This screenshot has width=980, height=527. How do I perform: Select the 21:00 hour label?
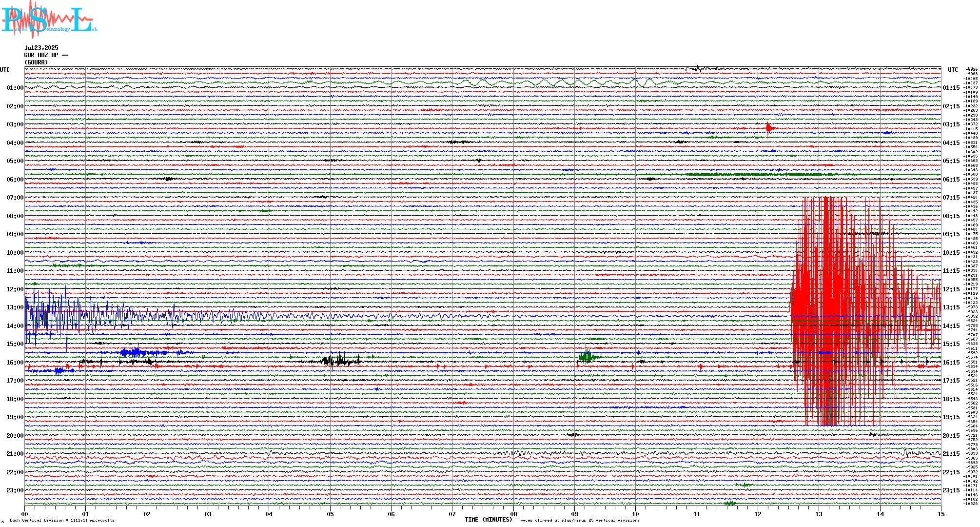[15, 454]
